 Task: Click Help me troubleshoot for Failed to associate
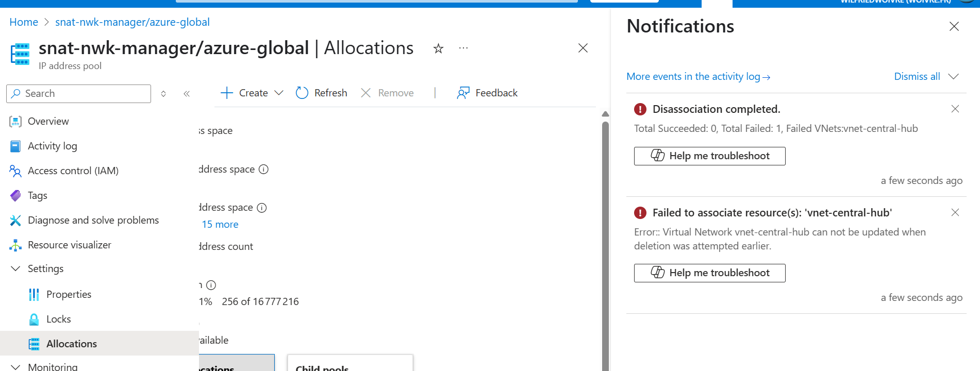click(710, 273)
